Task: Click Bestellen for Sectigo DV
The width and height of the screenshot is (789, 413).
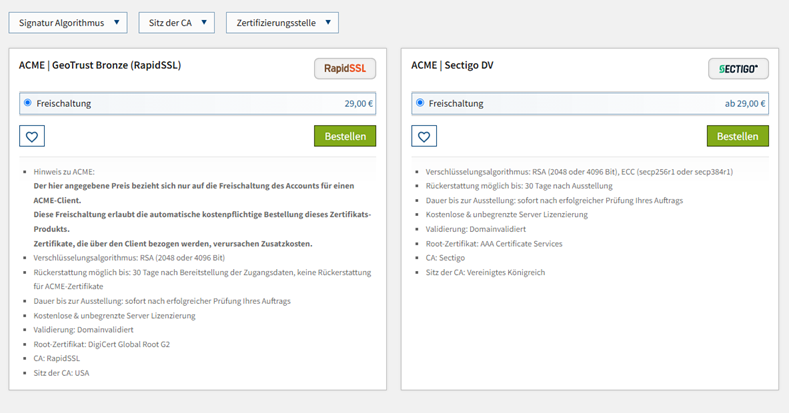Action: click(x=738, y=136)
